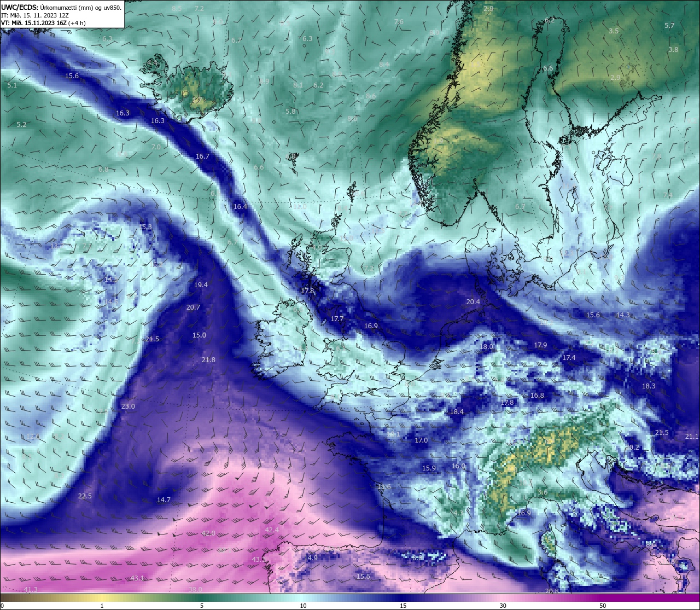This screenshot has height=610, width=700.
Task: Click the map value '20.7'
Action: click(193, 307)
